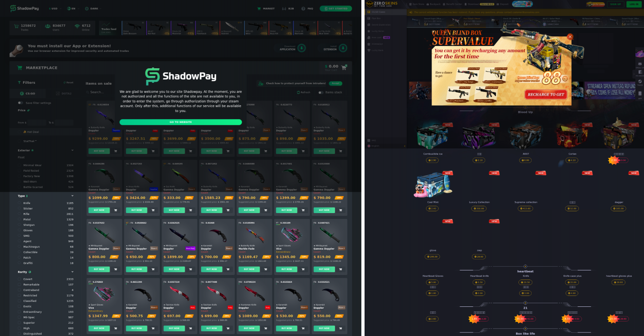The width and height of the screenshot is (644, 336).
Task: Open the Item Store menu in ZeroSkins
Action: point(416,4)
